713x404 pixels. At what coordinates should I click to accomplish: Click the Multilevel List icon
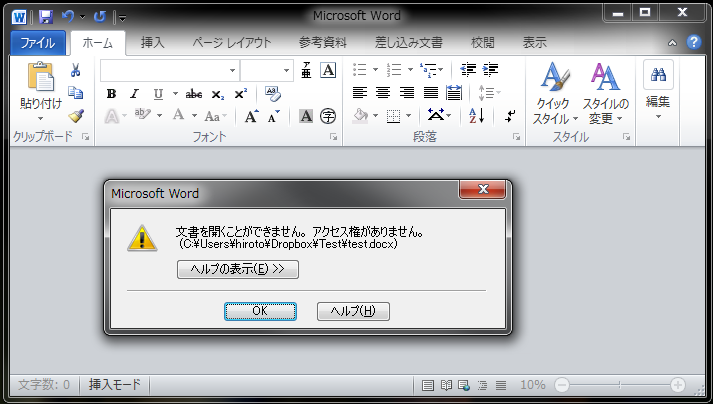[427, 70]
